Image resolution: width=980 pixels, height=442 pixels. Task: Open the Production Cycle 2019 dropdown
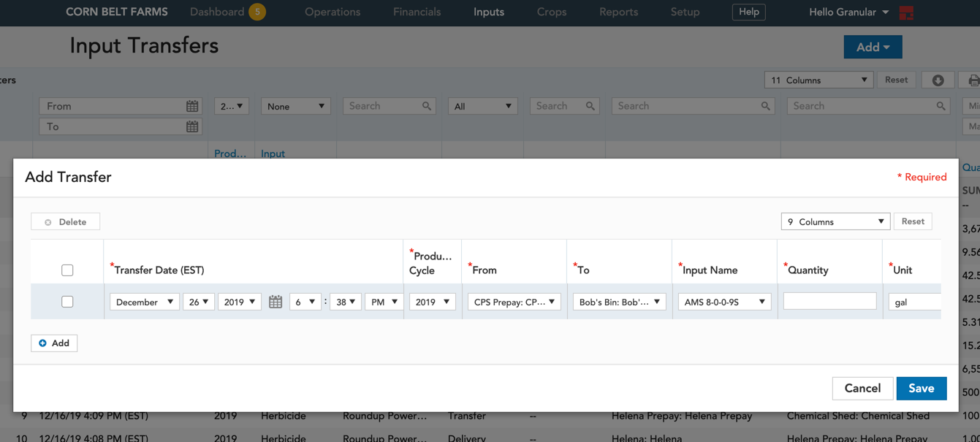[433, 302]
